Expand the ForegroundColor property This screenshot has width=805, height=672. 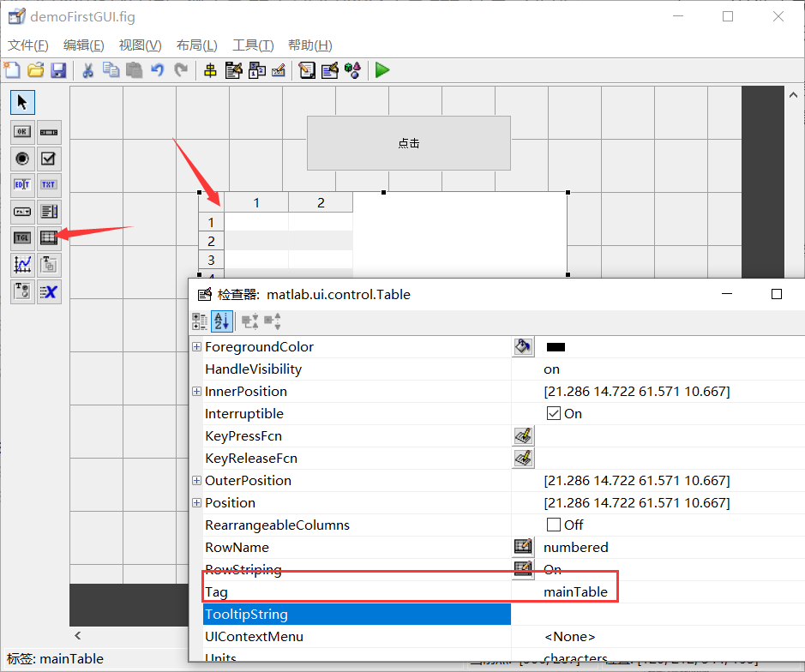pyautogui.click(x=196, y=346)
